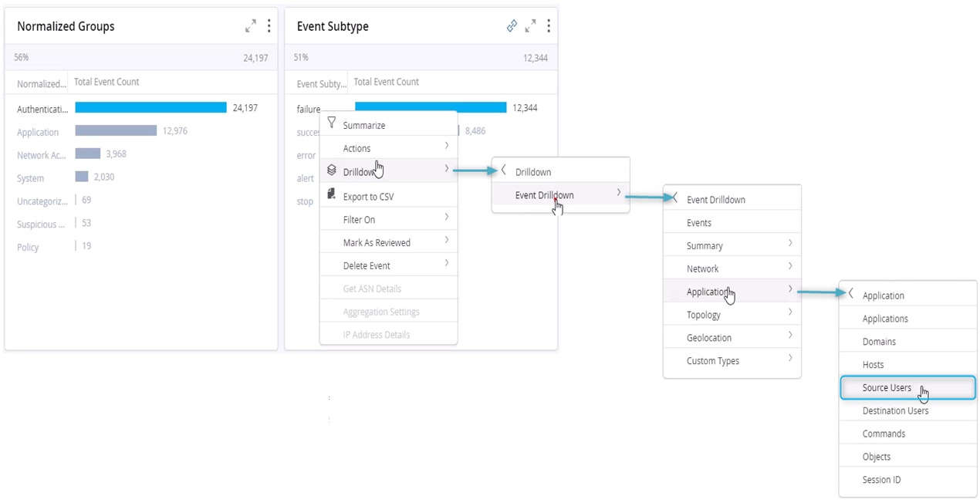Click the Drilldown layers icon

click(x=332, y=170)
